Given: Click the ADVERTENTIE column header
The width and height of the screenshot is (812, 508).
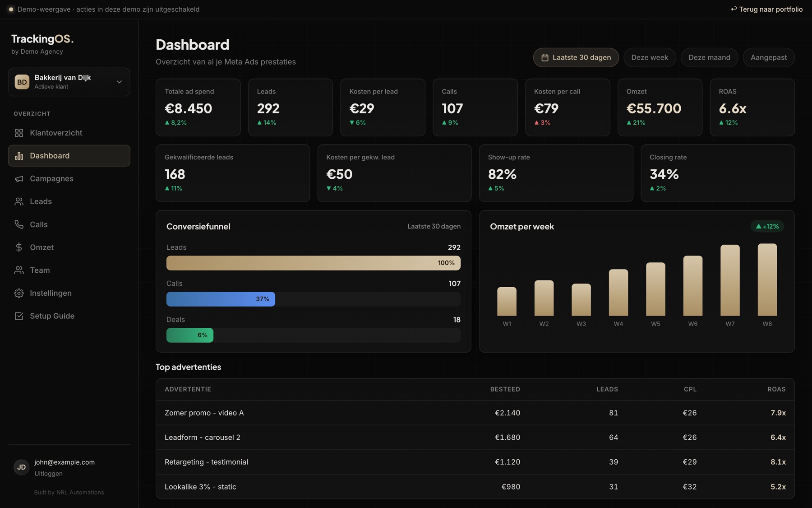Looking at the screenshot, I should click(x=188, y=390).
